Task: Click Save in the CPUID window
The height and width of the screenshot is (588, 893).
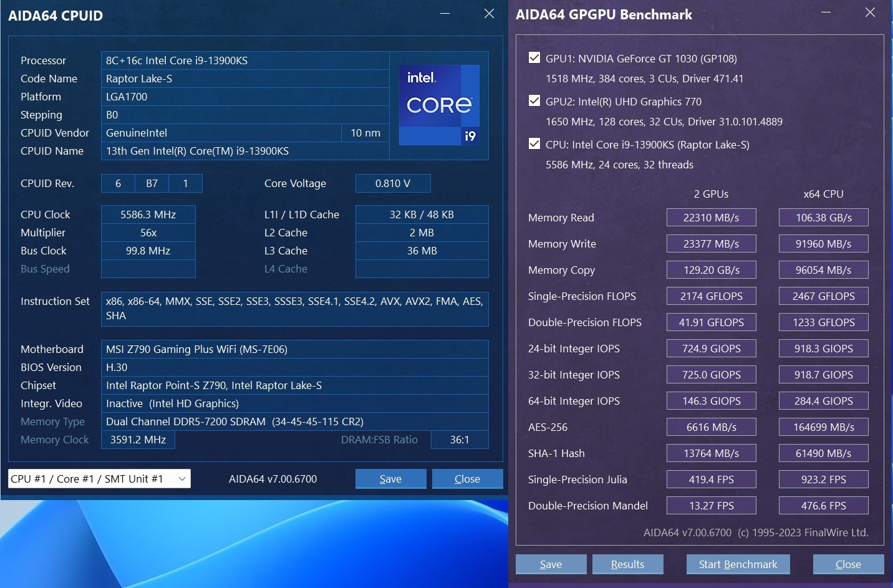Action: 390,479
